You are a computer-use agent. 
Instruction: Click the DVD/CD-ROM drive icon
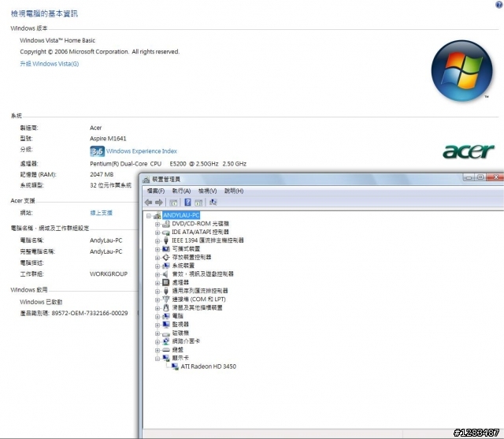click(x=166, y=224)
